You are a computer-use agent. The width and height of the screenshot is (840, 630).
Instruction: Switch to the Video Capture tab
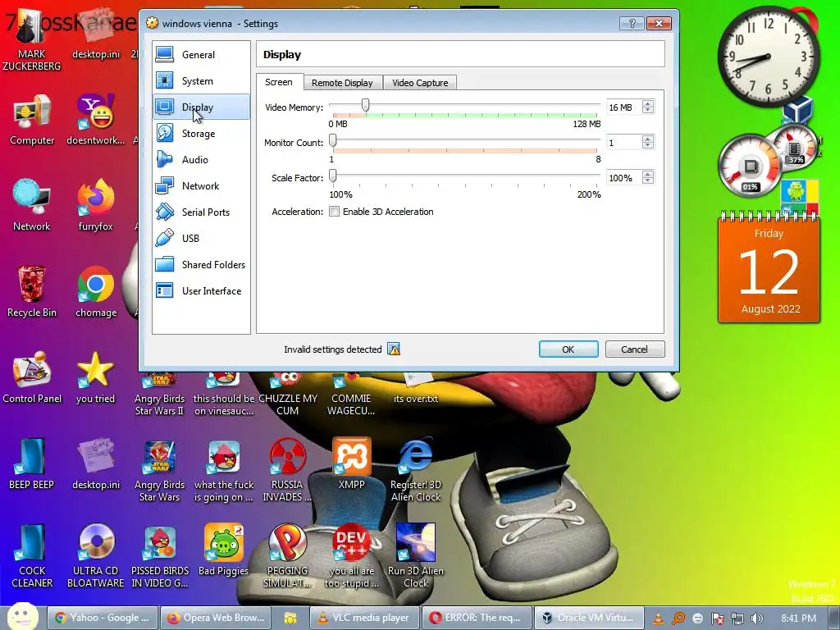tap(420, 83)
